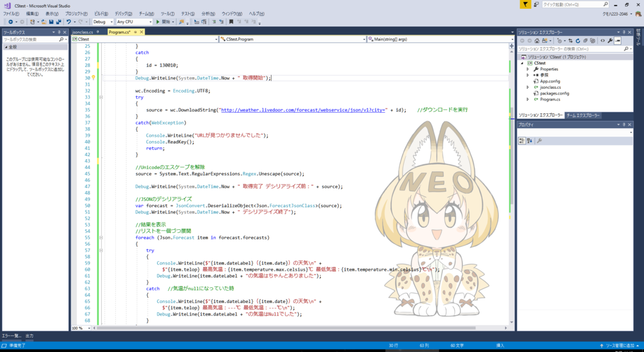Expand the Properties node in Solution Explorer
This screenshot has width=644, height=352.
click(x=528, y=69)
